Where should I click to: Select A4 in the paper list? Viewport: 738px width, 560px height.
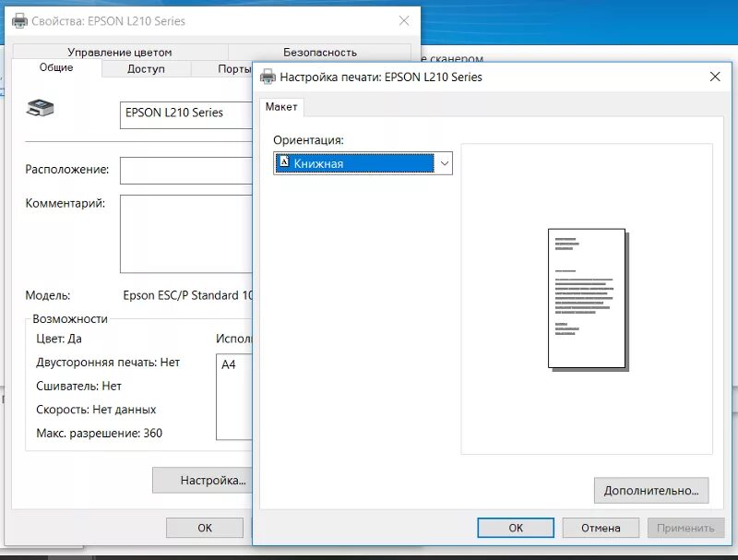point(229,364)
